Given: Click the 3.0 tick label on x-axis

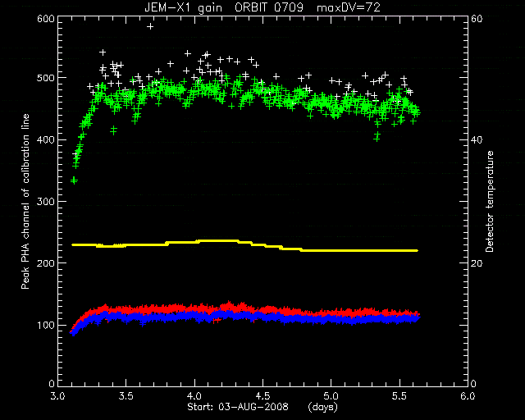Looking at the screenshot, I should [57, 396].
